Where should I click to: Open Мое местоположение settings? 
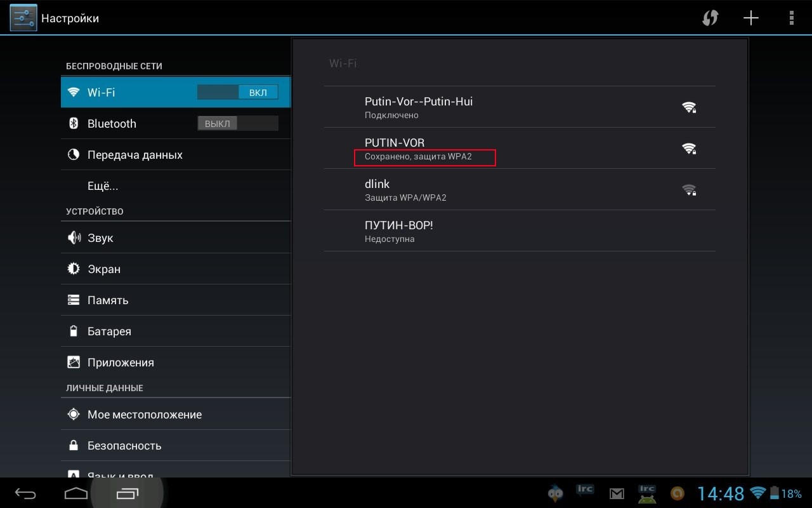point(176,415)
